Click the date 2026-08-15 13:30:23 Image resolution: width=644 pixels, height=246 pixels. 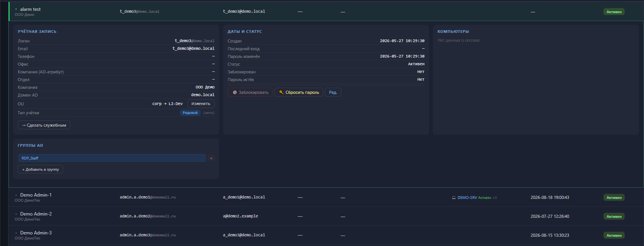[x=550, y=235]
